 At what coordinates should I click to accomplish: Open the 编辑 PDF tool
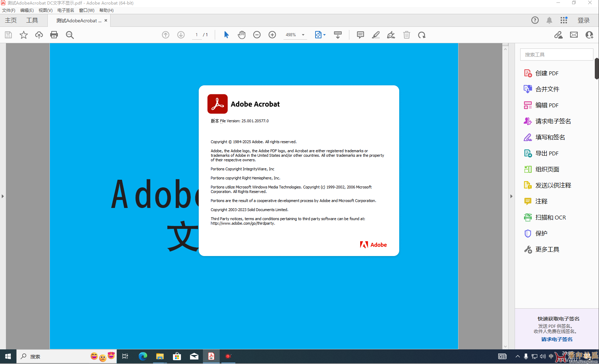(547, 105)
